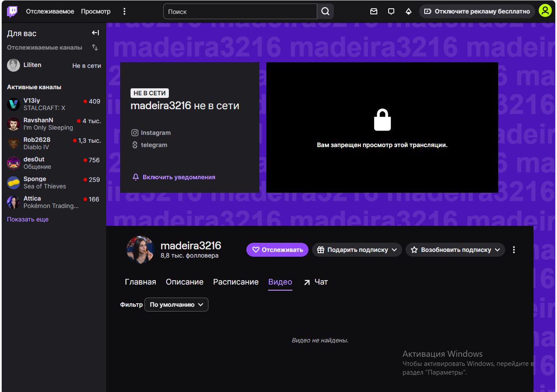Click the Pokémon Trading... label
Screen dimensions: 557x392
[x=51, y=206]
